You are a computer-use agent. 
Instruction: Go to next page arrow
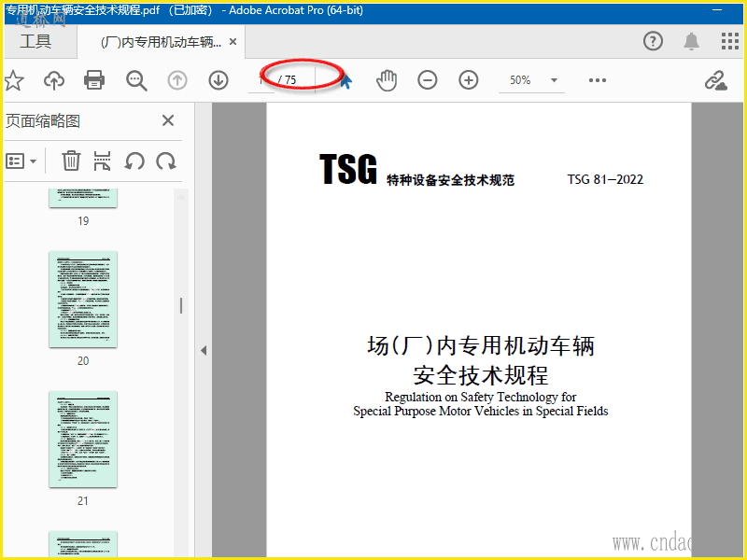point(218,80)
